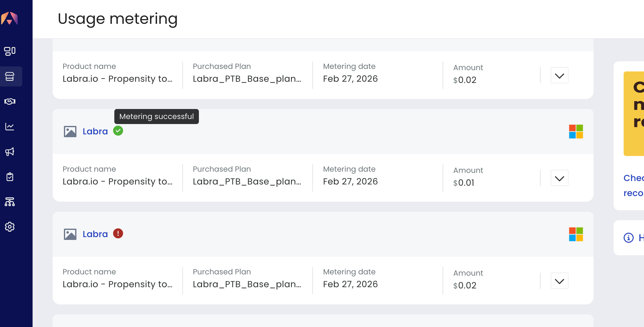Image resolution: width=644 pixels, height=327 pixels.
Task: Click the megaphone campaigns sidebar icon
Action: point(10,152)
